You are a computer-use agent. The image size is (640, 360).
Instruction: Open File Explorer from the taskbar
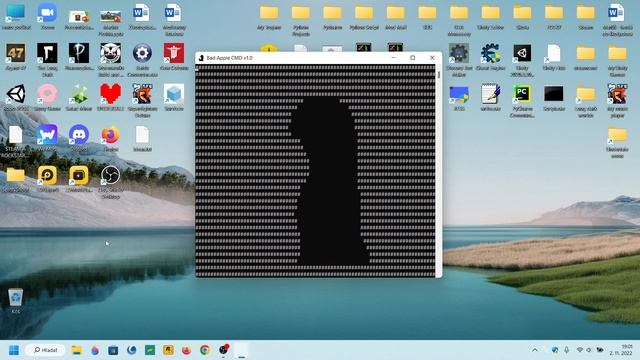(x=76, y=350)
